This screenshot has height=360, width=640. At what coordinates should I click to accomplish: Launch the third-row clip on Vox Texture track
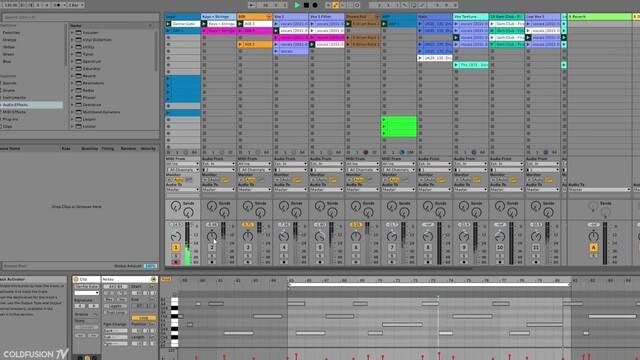pos(456,38)
